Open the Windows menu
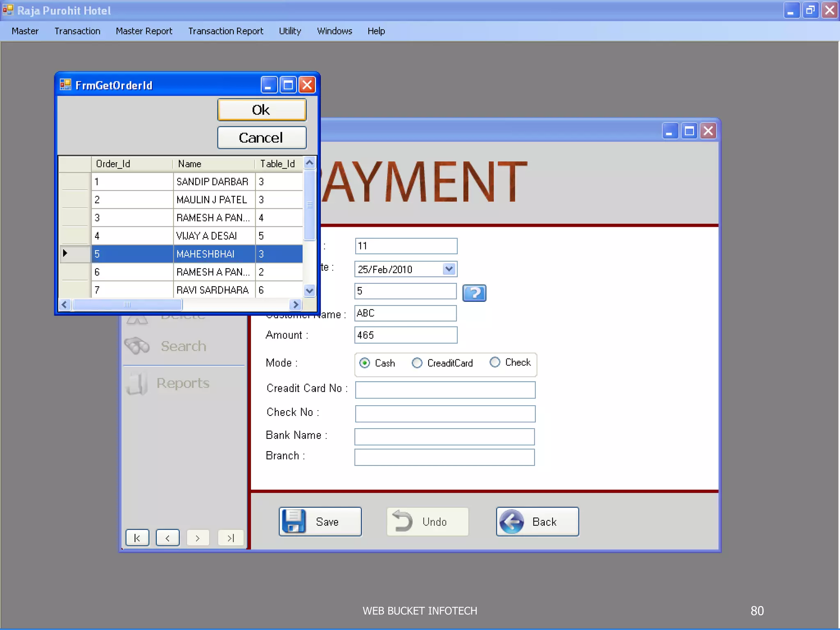This screenshot has height=630, width=840. click(334, 31)
